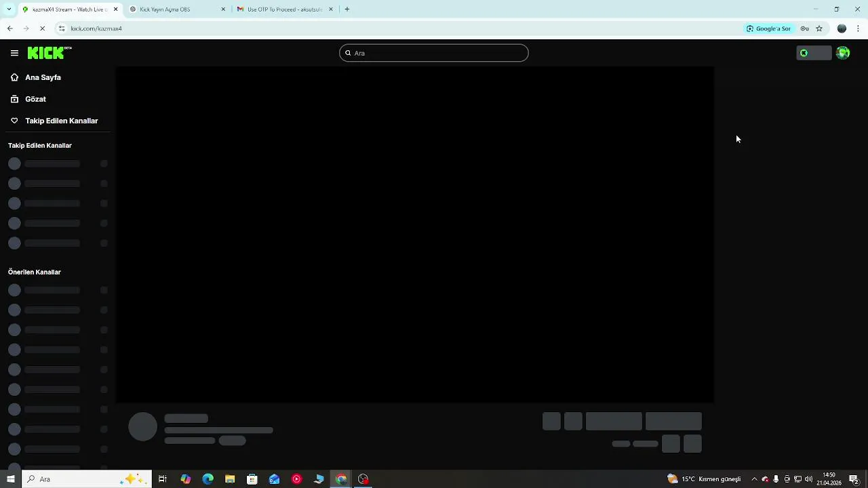Click the Kick profile avatar
This screenshot has width=868, height=488.
[843, 53]
